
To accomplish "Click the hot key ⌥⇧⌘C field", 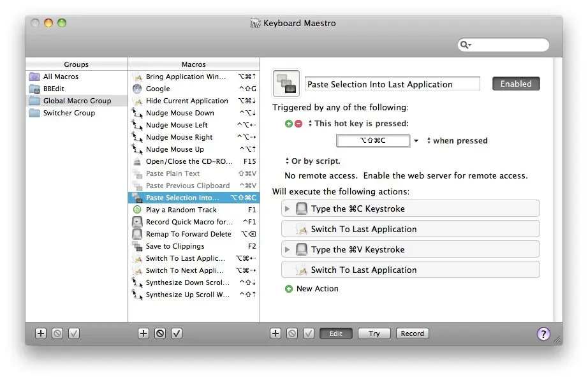I will pyautogui.click(x=372, y=140).
